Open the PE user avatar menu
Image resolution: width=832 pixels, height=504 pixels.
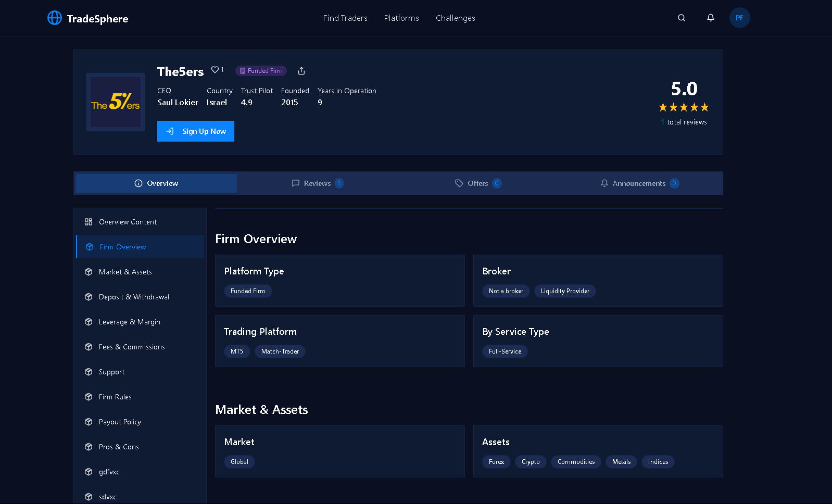click(x=740, y=18)
